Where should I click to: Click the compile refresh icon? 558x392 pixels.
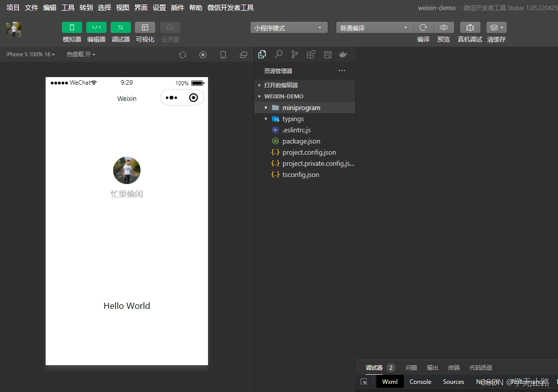[x=423, y=27]
